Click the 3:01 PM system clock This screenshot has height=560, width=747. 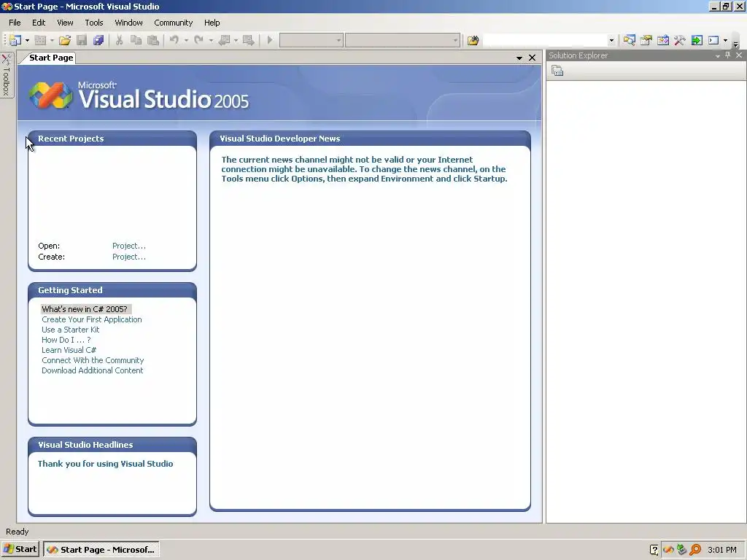(722, 550)
